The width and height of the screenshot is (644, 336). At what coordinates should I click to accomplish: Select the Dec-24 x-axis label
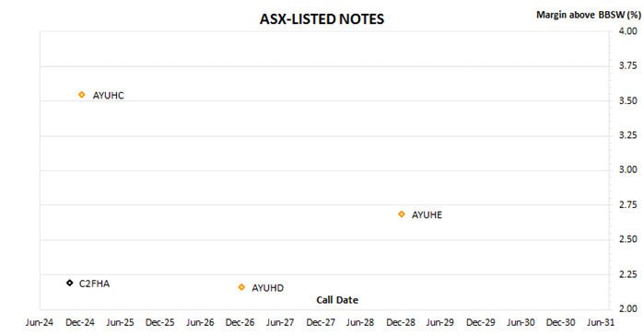click(80, 322)
